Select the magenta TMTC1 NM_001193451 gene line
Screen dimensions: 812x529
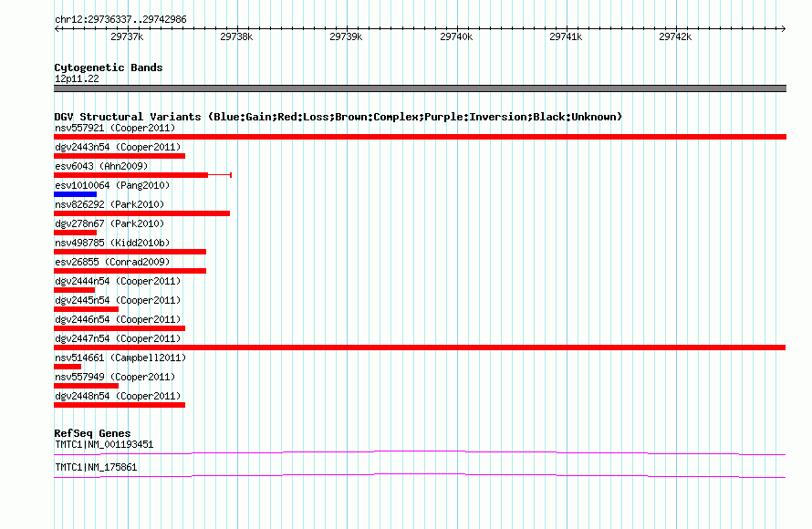(x=420, y=453)
